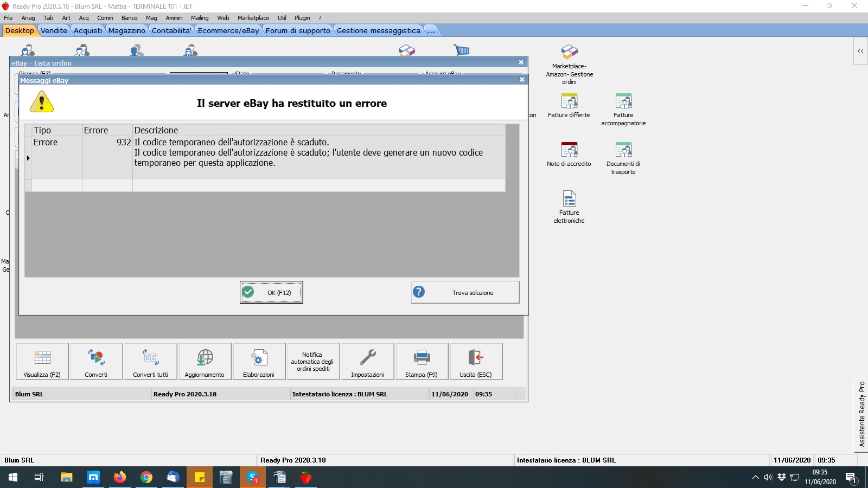
Task: Open Impostazioni wrench button
Action: point(368,361)
